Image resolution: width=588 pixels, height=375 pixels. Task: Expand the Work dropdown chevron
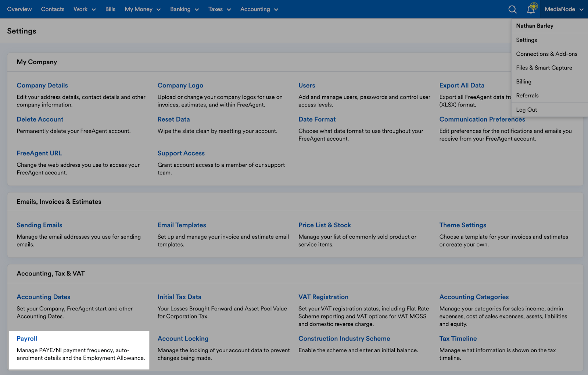pyautogui.click(x=94, y=10)
